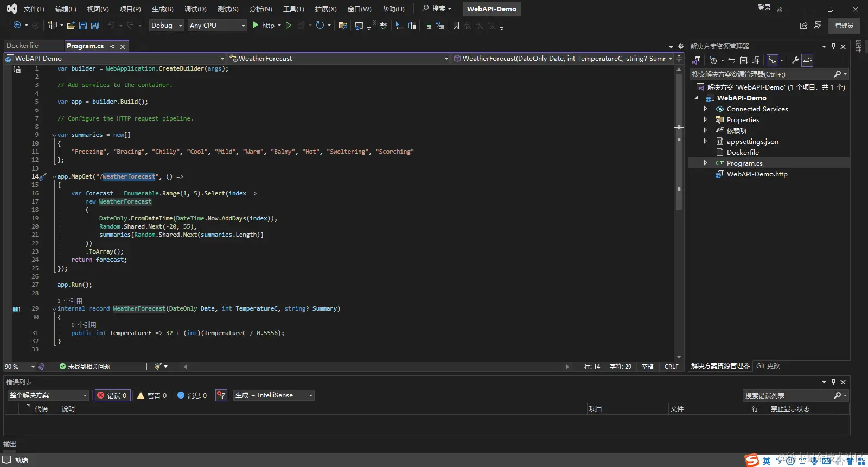The width and height of the screenshot is (868, 467).
Task: Expand the Program.cs tree node
Action: click(x=705, y=163)
